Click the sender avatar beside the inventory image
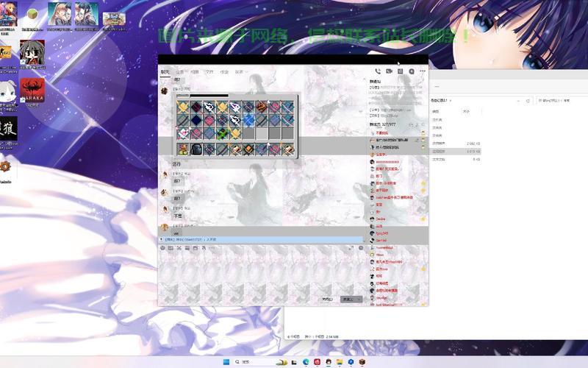 click(x=165, y=91)
